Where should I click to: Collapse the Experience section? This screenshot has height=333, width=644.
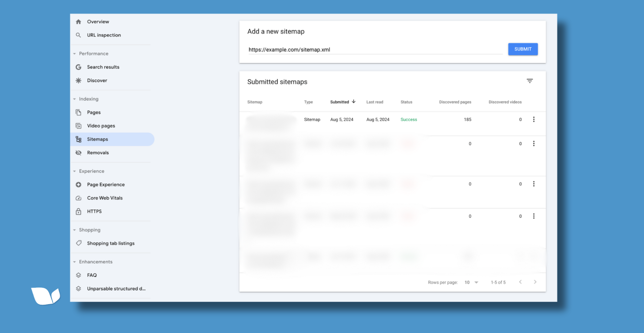74,171
